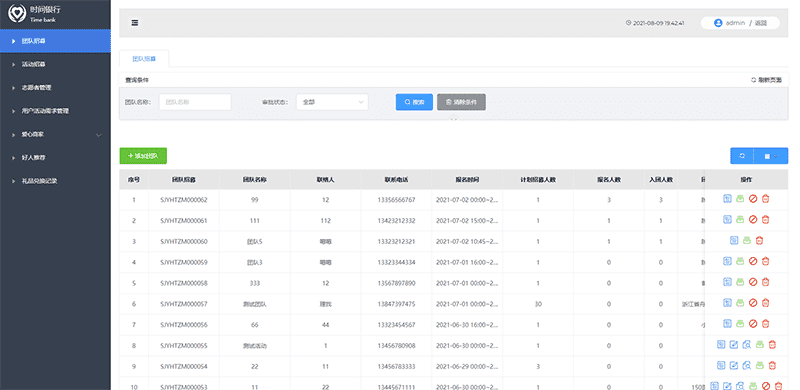Click green box icon for row SJYHTZM000060
The height and width of the screenshot is (390, 800).
(x=746, y=240)
